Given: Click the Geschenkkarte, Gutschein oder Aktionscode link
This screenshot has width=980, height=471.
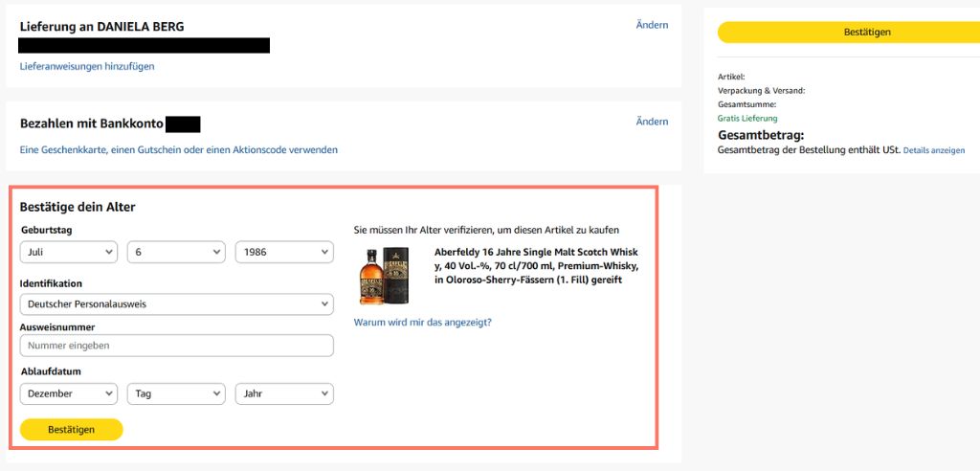Looking at the screenshot, I should click(x=179, y=150).
